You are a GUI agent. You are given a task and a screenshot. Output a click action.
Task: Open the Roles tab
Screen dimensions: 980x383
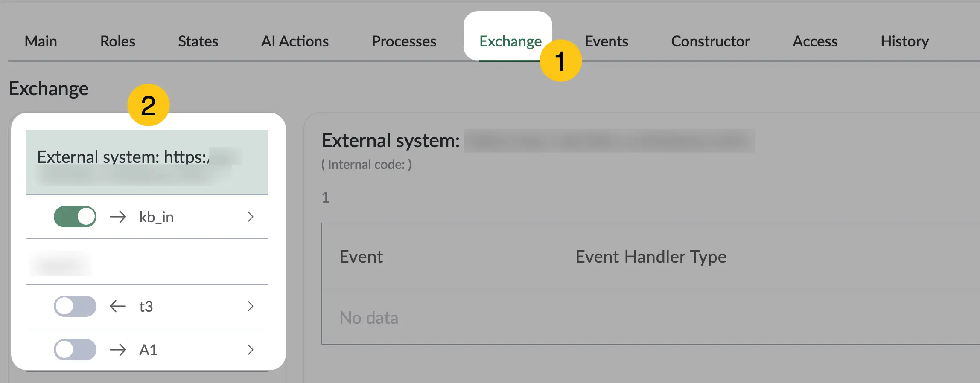click(x=117, y=41)
